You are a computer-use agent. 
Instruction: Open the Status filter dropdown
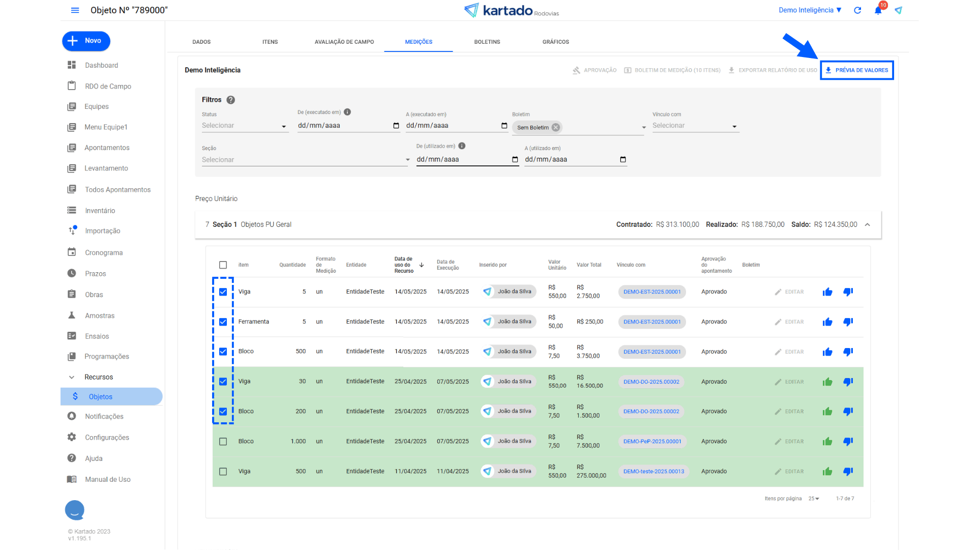pyautogui.click(x=245, y=126)
